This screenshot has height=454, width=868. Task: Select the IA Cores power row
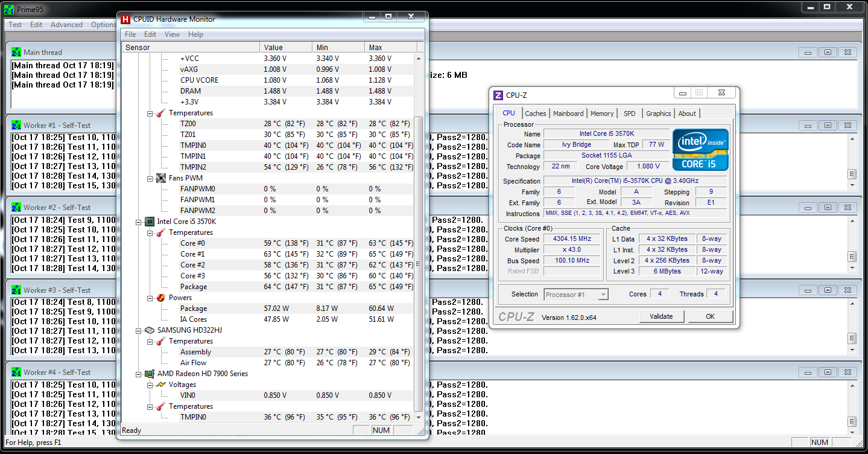point(268,319)
